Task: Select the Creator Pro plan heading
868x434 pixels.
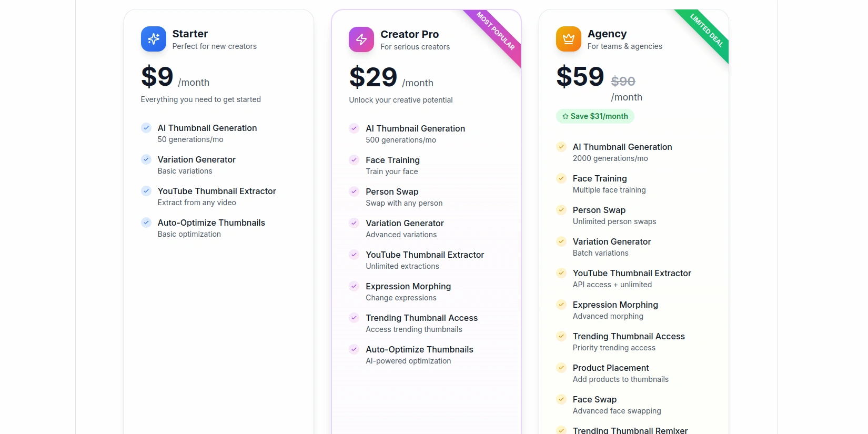Action: point(409,34)
